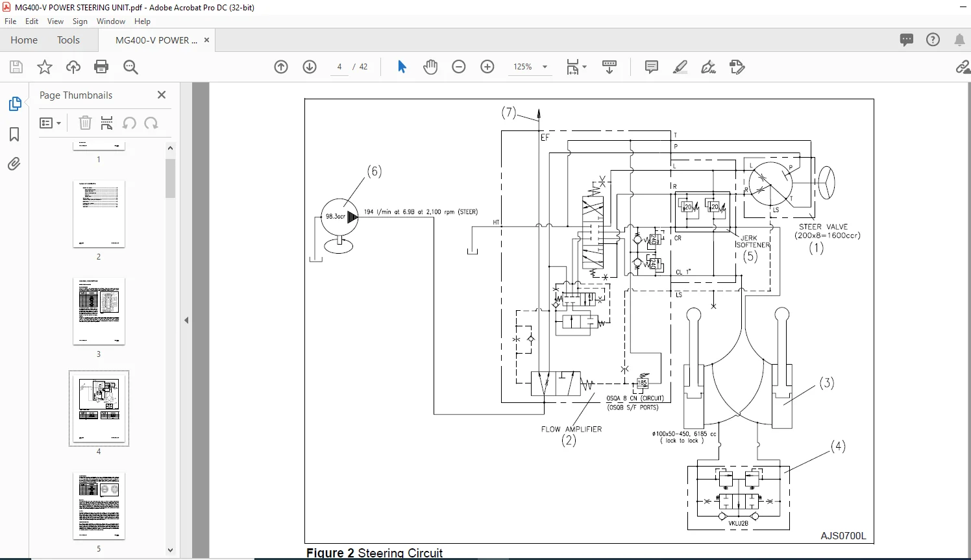
Task: Open the notifications bell
Action: click(x=959, y=40)
